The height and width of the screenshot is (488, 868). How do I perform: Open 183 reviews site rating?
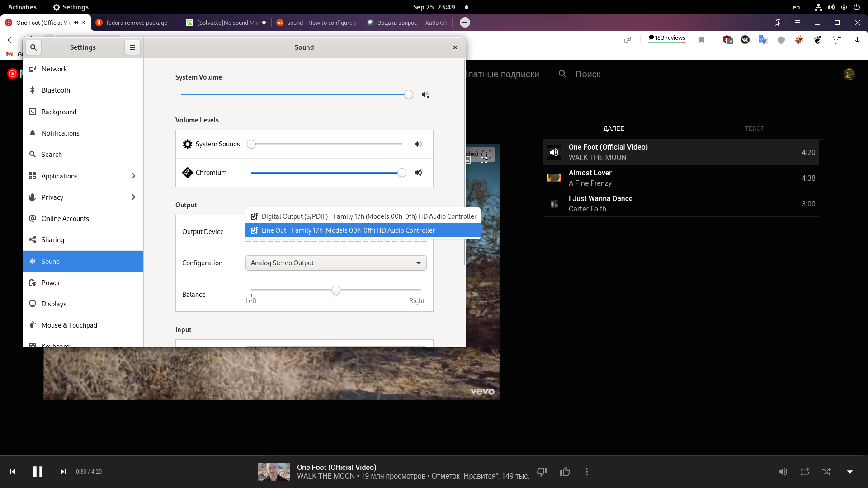(x=667, y=38)
